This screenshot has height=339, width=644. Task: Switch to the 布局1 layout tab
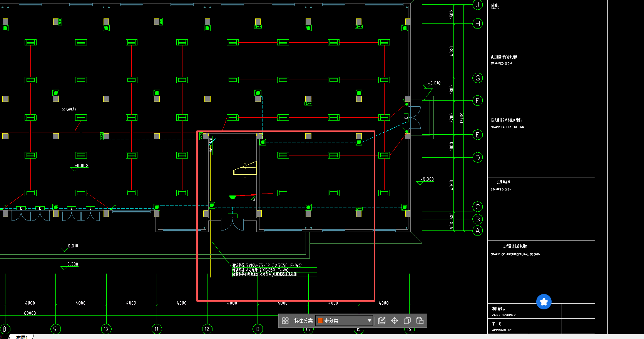pos(22,337)
